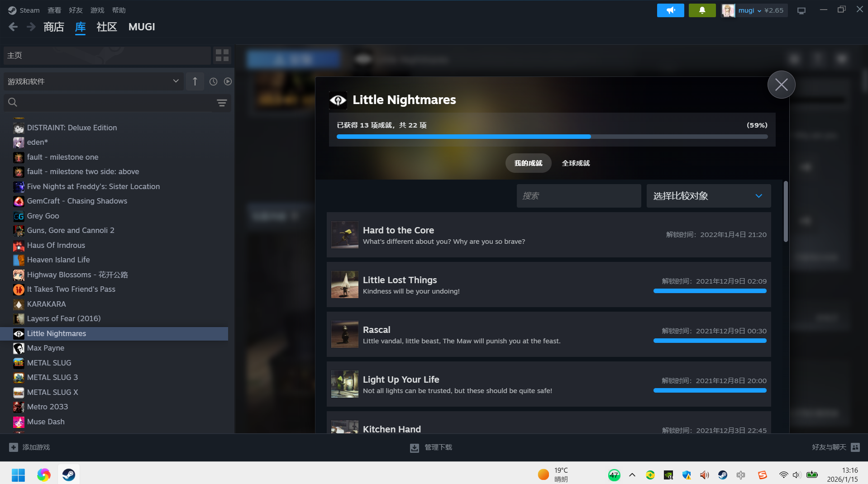Click the Kitchen Hand achievement title
868x484 pixels.
pos(392,429)
